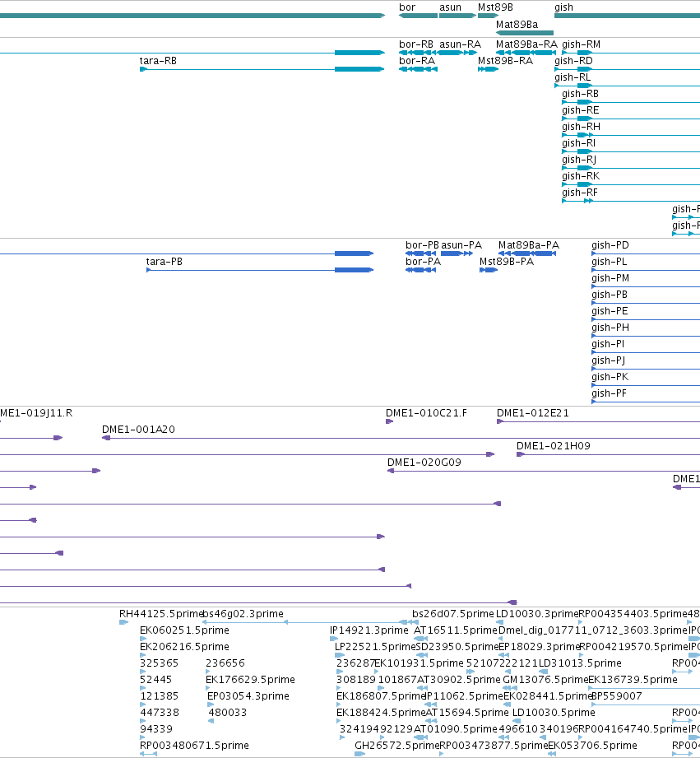The width and height of the screenshot is (700, 758).
Task: Open the EK060251.5prime EST label
Action: (184, 630)
